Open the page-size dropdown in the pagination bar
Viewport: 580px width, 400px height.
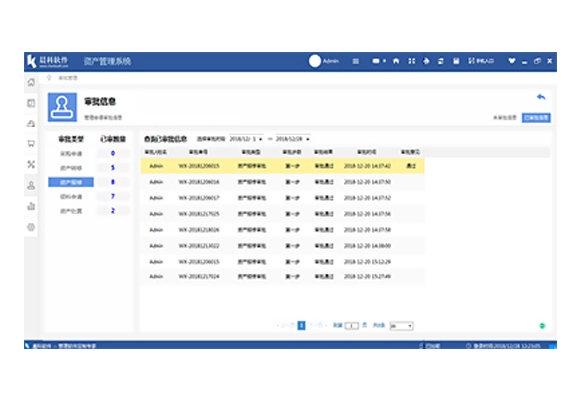click(402, 326)
